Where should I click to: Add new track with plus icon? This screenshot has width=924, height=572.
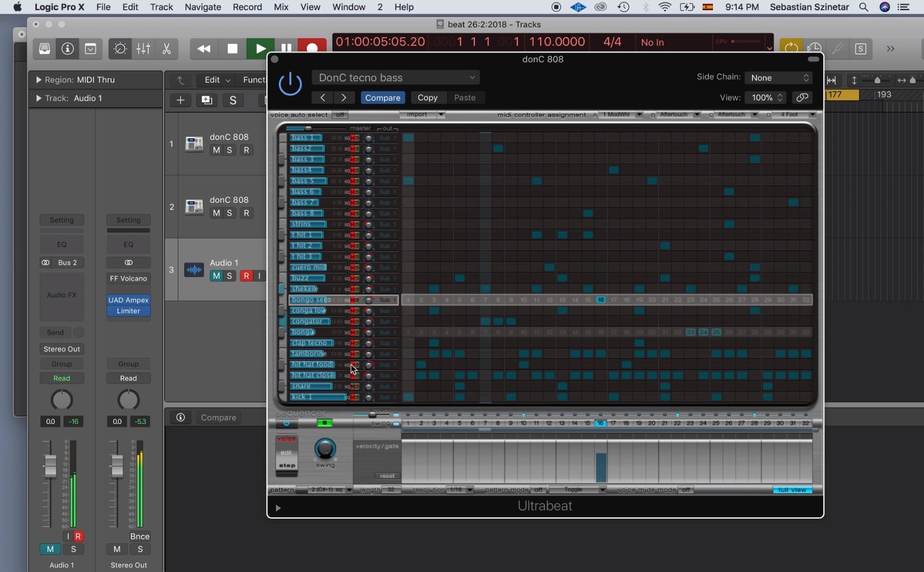point(180,100)
